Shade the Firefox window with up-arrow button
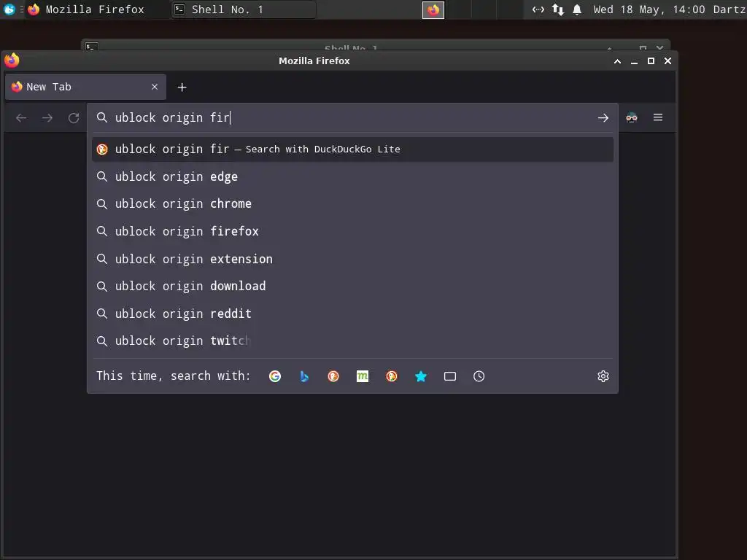747x560 pixels. (x=617, y=61)
